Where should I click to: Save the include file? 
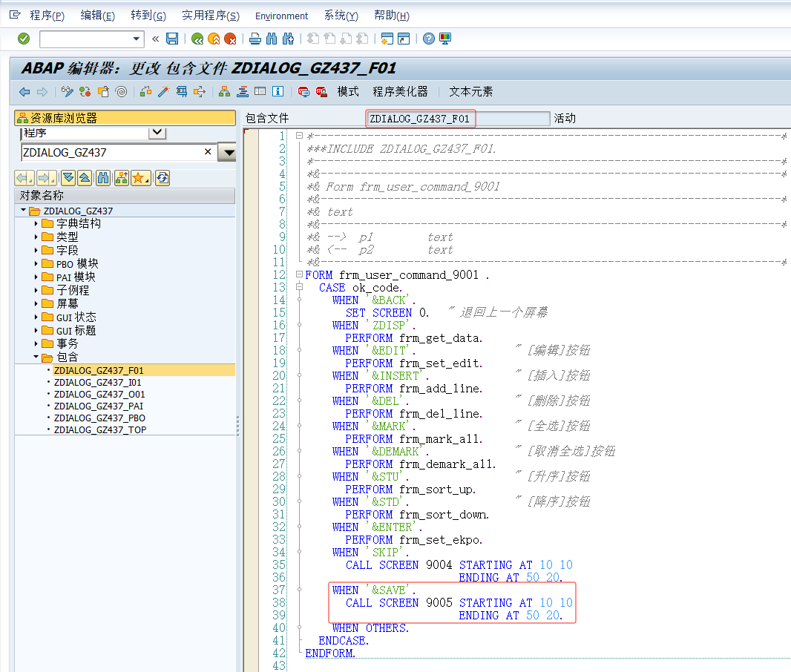tap(171, 39)
